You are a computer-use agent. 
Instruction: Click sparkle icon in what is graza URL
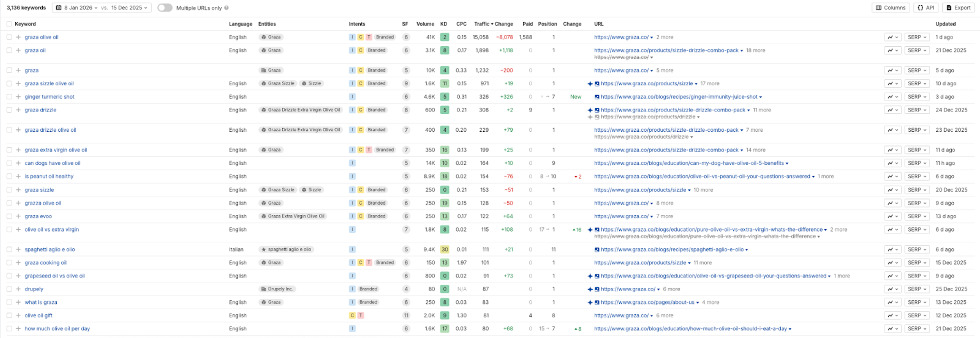590,303
